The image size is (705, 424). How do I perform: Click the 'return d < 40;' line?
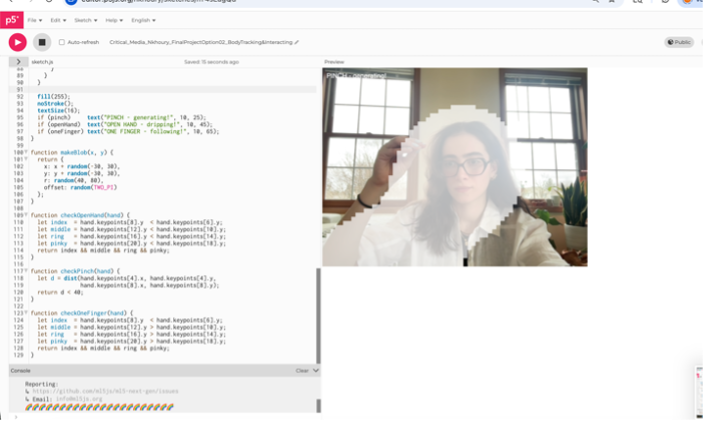pos(60,292)
